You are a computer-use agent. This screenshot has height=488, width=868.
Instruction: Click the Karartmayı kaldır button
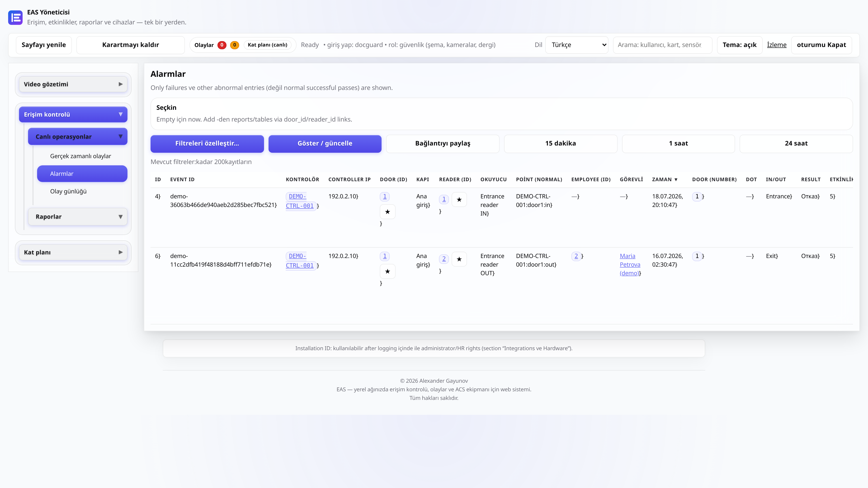pos(130,45)
